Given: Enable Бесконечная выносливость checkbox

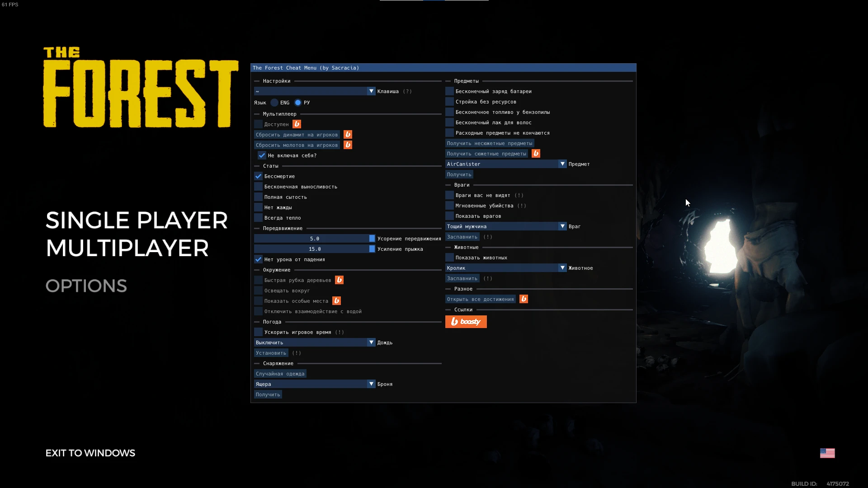Looking at the screenshot, I should pos(259,187).
